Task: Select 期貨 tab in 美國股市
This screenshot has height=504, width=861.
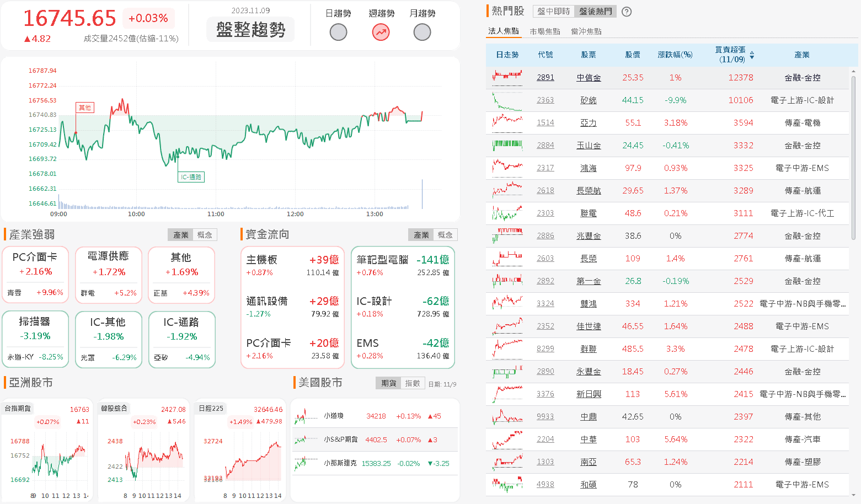Action: pyautogui.click(x=389, y=383)
